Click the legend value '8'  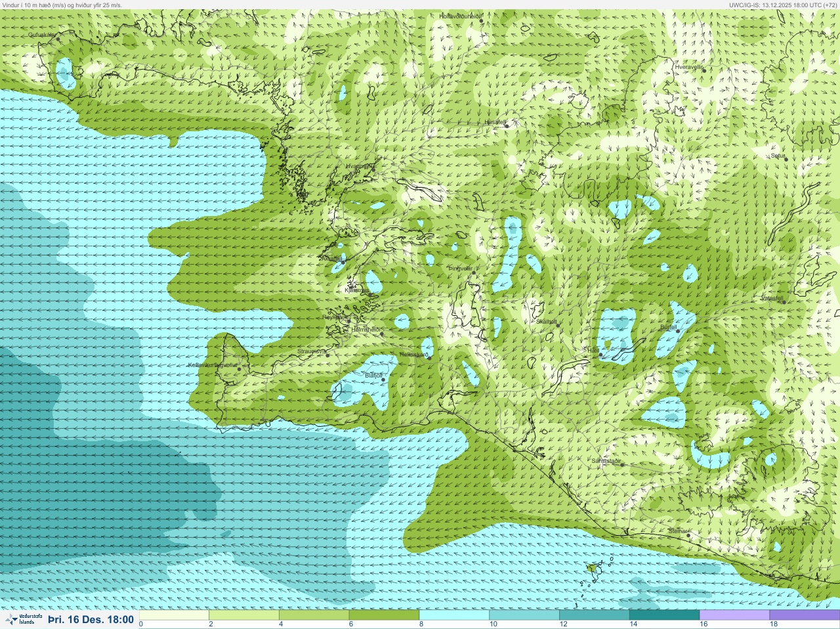(421, 624)
